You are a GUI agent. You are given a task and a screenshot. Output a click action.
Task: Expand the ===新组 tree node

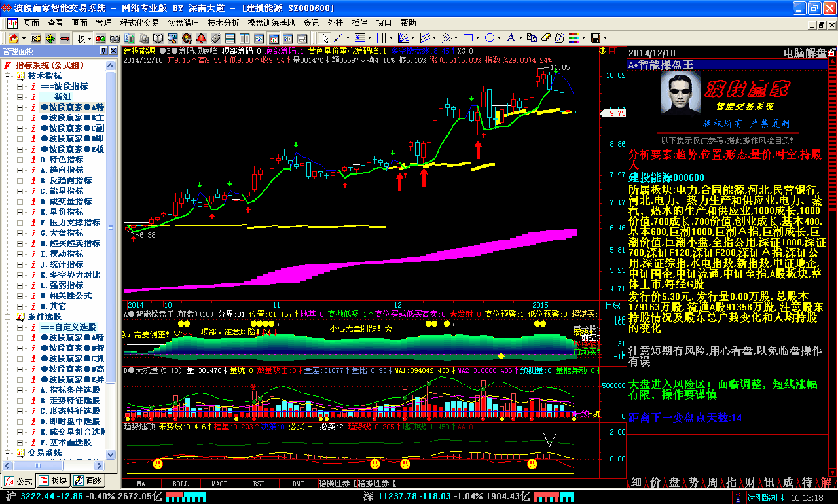click(x=20, y=97)
